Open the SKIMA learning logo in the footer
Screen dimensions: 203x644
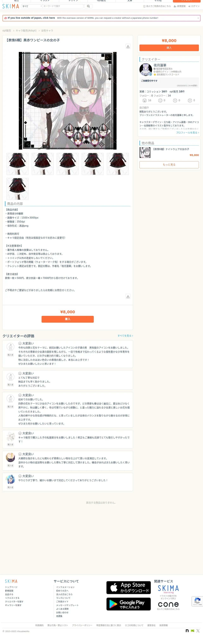click(168, 590)
